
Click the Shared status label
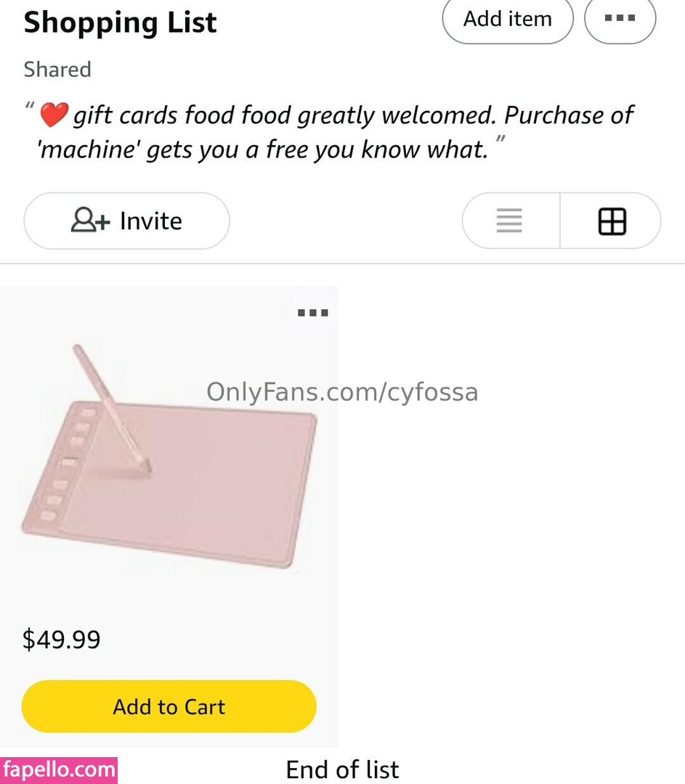(x=57, y=70)
